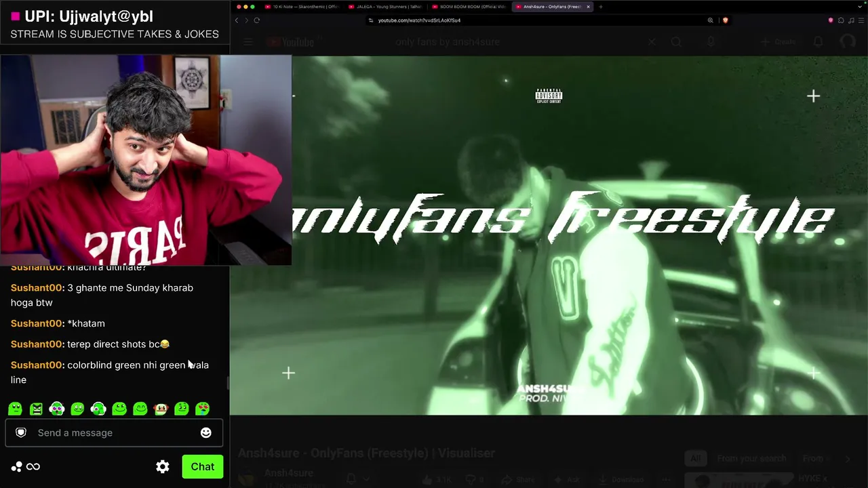Open the emoji picker in message box
The height and width of the screenshot is (488, 868).
tap(206, 432)
